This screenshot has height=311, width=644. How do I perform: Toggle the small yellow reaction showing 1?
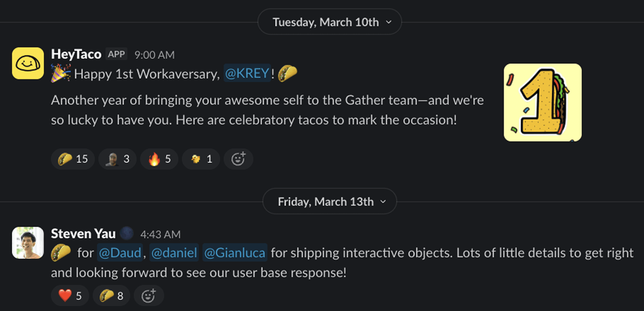point(201,159)
